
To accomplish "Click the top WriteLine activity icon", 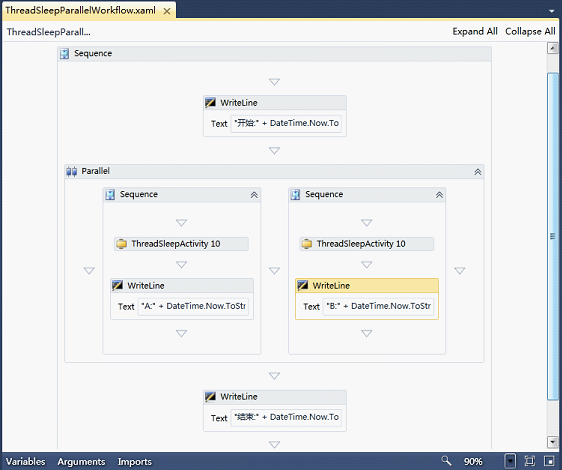I will pos(210,103).
